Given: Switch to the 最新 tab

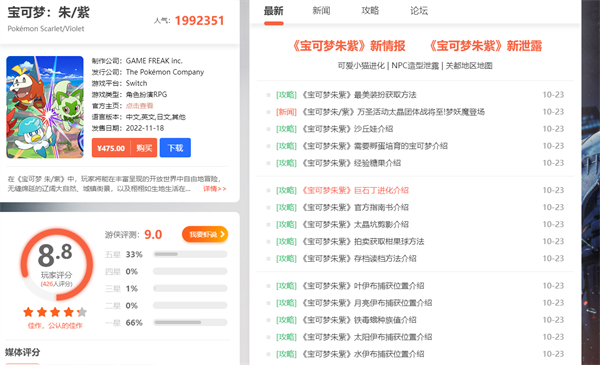Looking at the screenshot, I should [x=273, y=11].
